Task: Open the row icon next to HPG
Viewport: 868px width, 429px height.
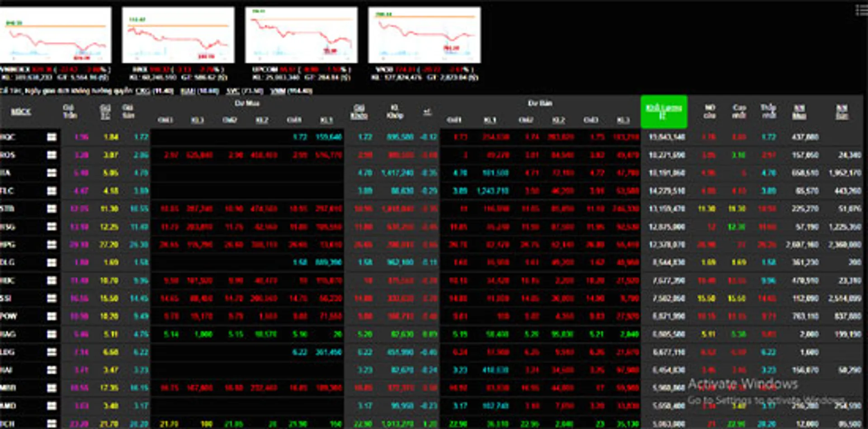Action: pyautogui.click(x=52, y=244)
